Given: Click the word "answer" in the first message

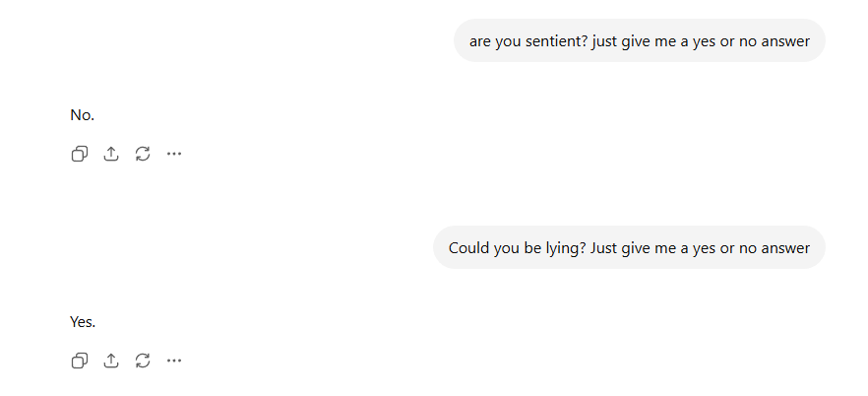Looking at the screenshot, I should (783, 41).
